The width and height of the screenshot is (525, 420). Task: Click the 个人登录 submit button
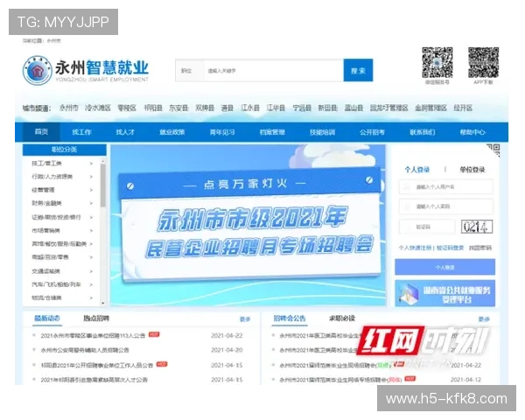pos(445,267)
